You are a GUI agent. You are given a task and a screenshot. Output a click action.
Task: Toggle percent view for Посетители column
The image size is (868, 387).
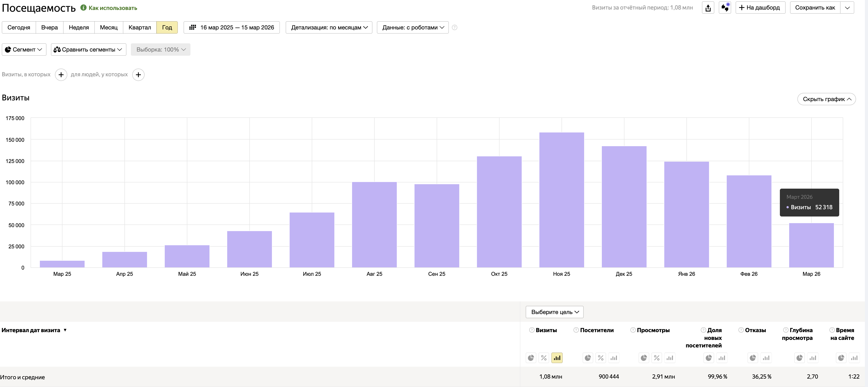pyautogui.click(x=601, y=358)
